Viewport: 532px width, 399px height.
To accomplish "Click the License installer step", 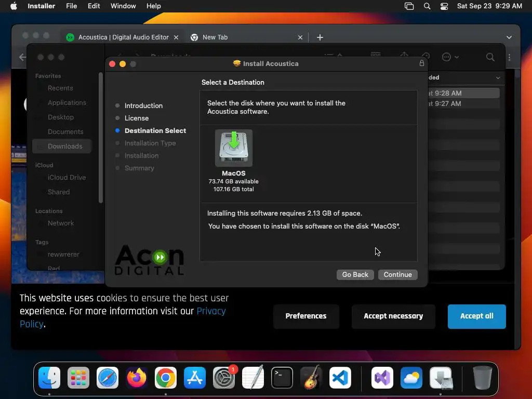I will (137, 118).
